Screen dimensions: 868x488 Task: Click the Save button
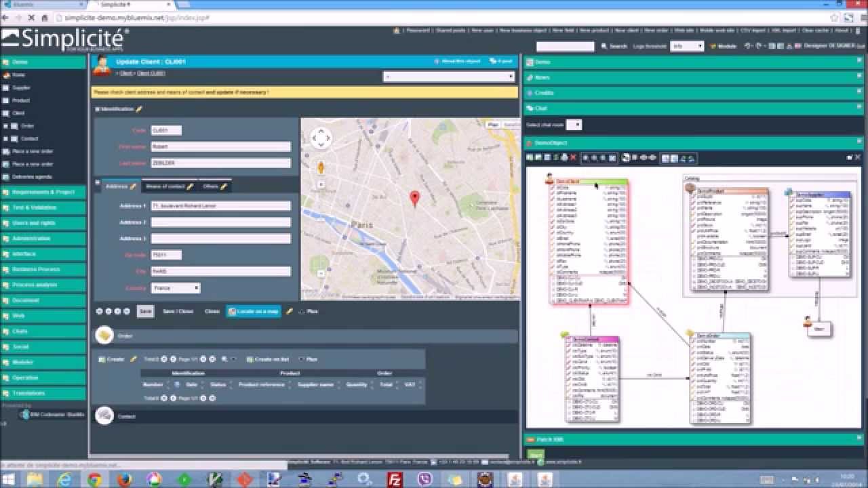pyautogui.click(x=144, y=311)
